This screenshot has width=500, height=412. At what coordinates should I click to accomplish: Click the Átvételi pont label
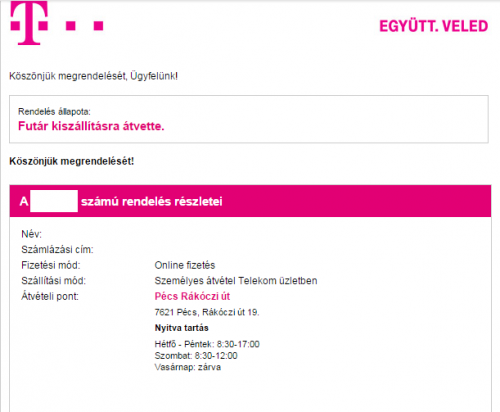click(x=50, y=296)
